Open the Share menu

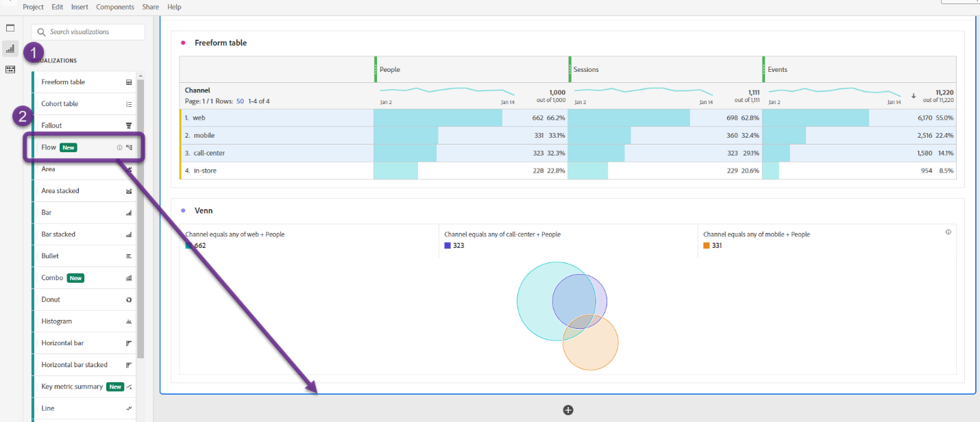point(151,7)
